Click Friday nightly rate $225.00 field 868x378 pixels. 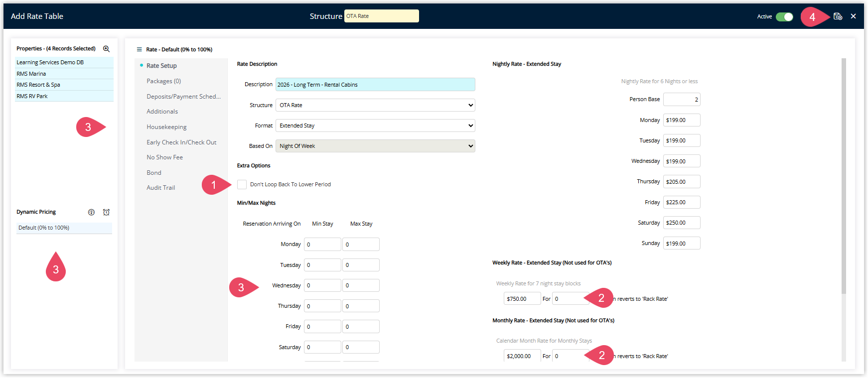(682, 202)
